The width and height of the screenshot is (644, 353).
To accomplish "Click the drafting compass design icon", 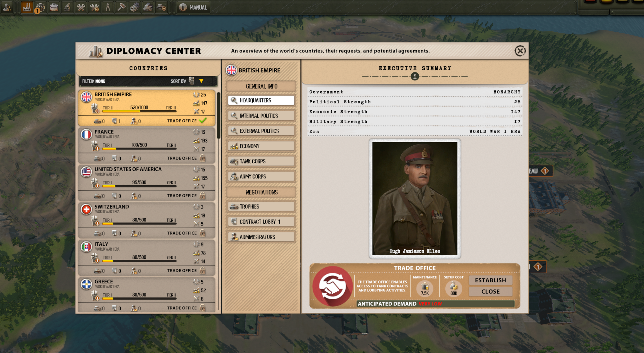I will (108, 7).
